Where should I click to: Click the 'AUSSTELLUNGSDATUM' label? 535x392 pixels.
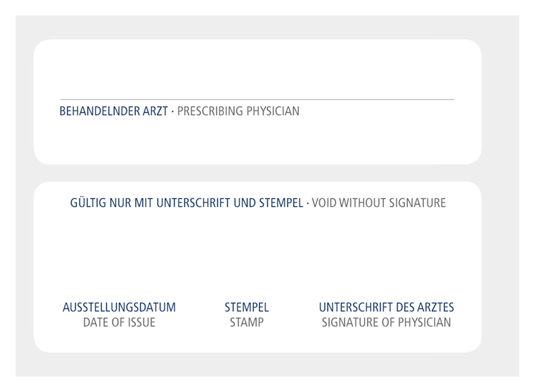pos(119,307)
